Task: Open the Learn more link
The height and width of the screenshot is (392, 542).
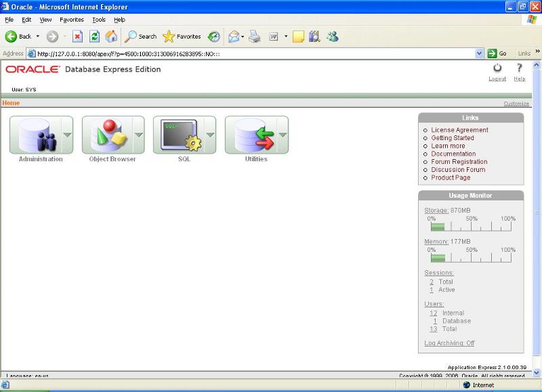Action: (x=448, y=146)
